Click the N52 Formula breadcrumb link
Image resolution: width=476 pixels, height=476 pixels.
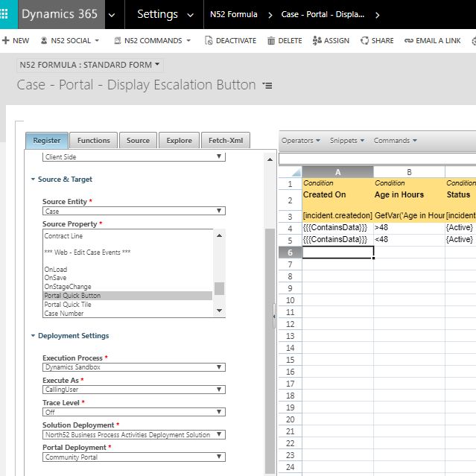pos(234,14)
